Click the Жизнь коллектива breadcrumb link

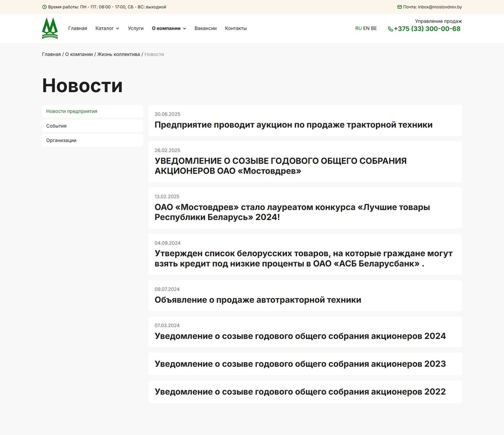pos(118,54)
